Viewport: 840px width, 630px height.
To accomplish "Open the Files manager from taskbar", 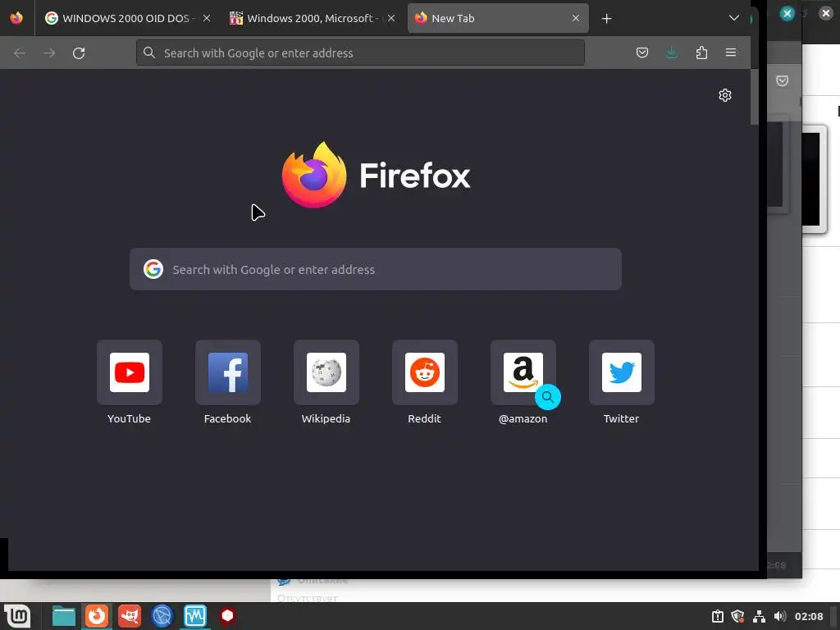I will click(x=64, y=616).
